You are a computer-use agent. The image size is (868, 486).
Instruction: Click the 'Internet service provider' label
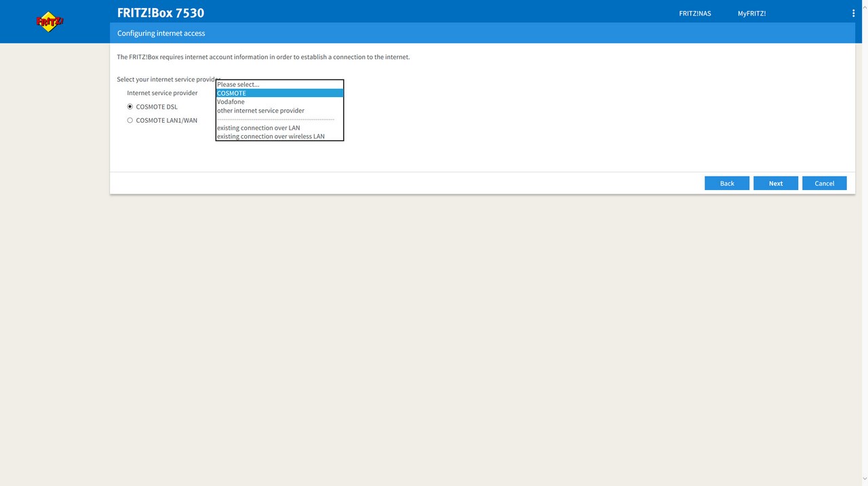click(x=162, y=93)
